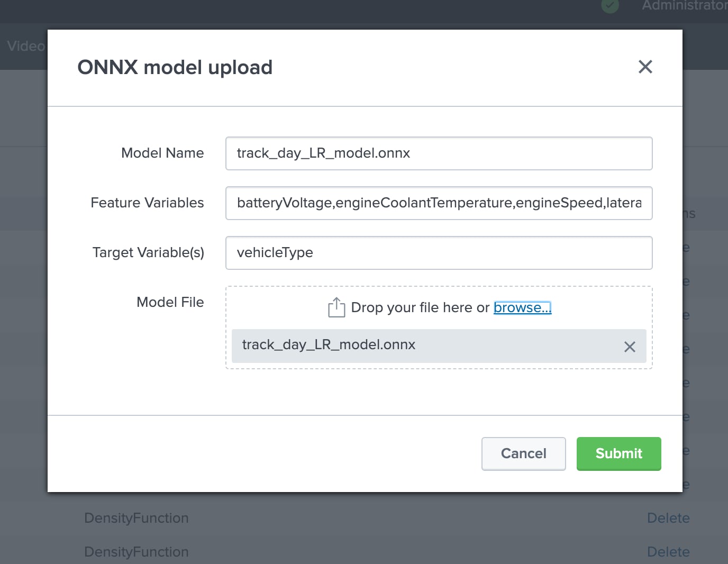
Task: Click the ONNX model upload title
Action: click(175, 67)
